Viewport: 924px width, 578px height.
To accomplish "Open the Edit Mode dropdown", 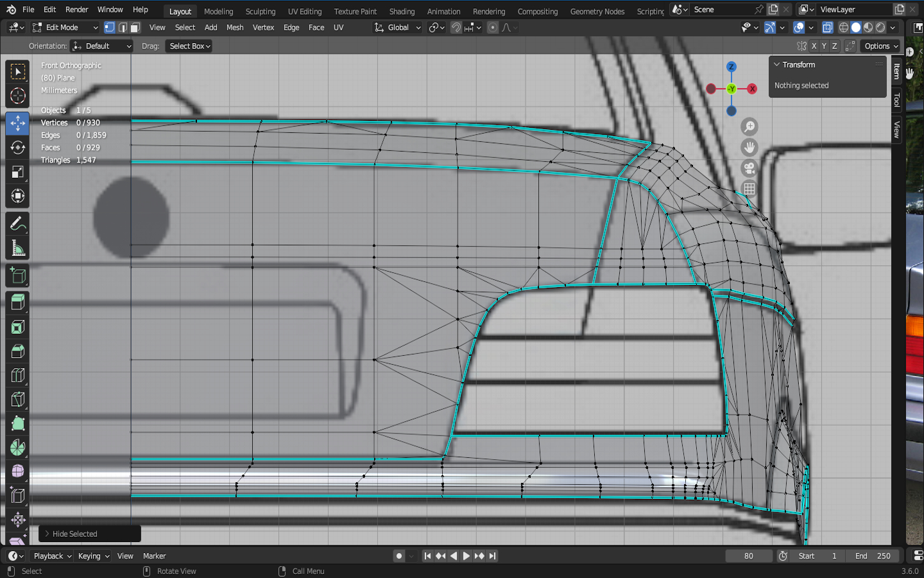I will pos(65,28).
